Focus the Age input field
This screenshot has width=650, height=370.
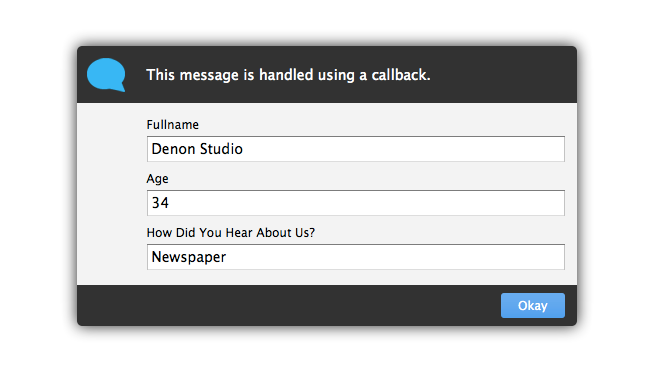[x=356, y=203]
